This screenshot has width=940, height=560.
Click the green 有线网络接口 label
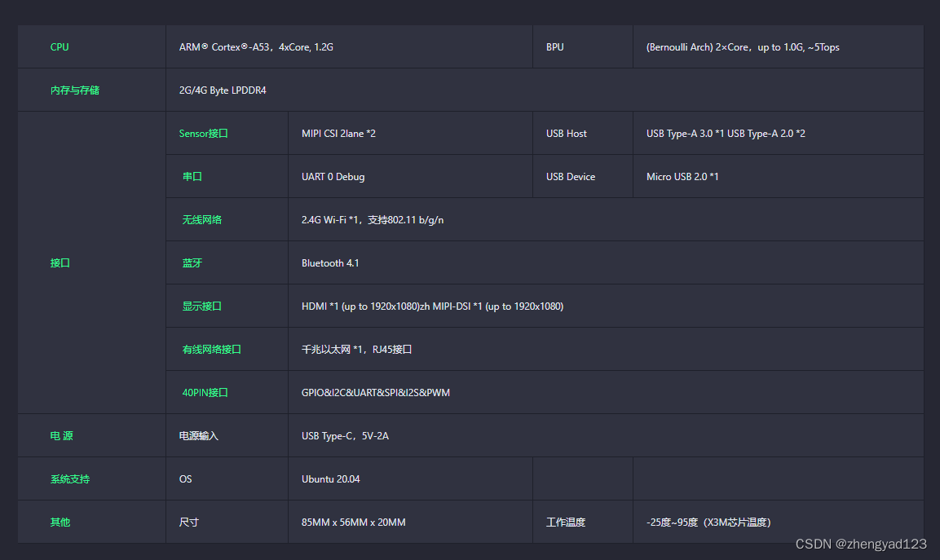(212, 349)
